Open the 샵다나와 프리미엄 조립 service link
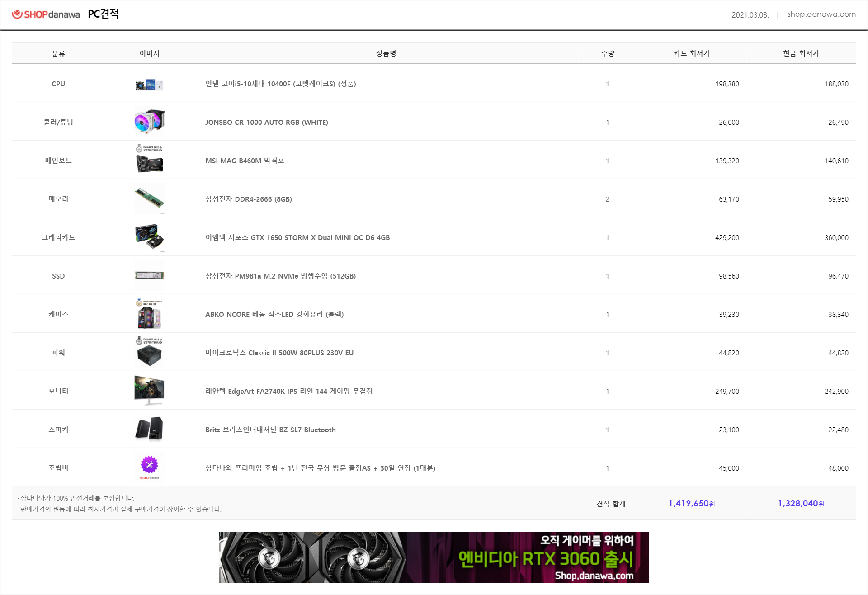The image size is (868, 595). (x=321, y=468)
